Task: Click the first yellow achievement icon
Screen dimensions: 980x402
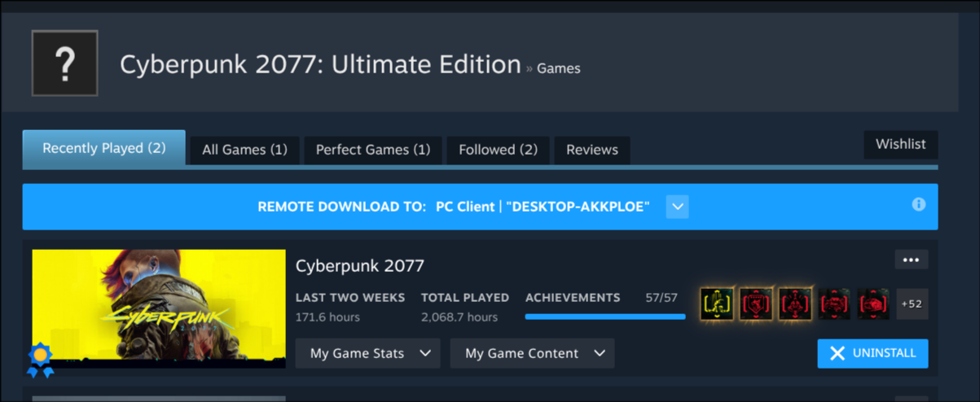Action: click(x=717, y=304)
